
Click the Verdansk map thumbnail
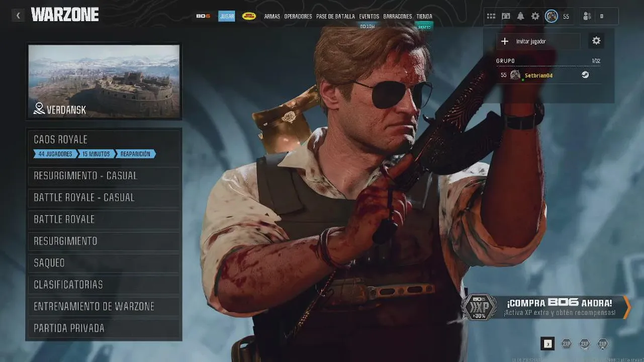coord(104,81)
